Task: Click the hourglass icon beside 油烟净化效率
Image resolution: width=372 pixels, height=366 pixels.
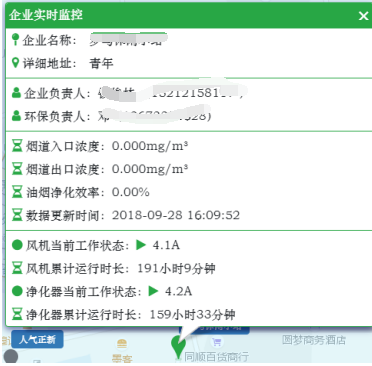Action: coord(17,192)
